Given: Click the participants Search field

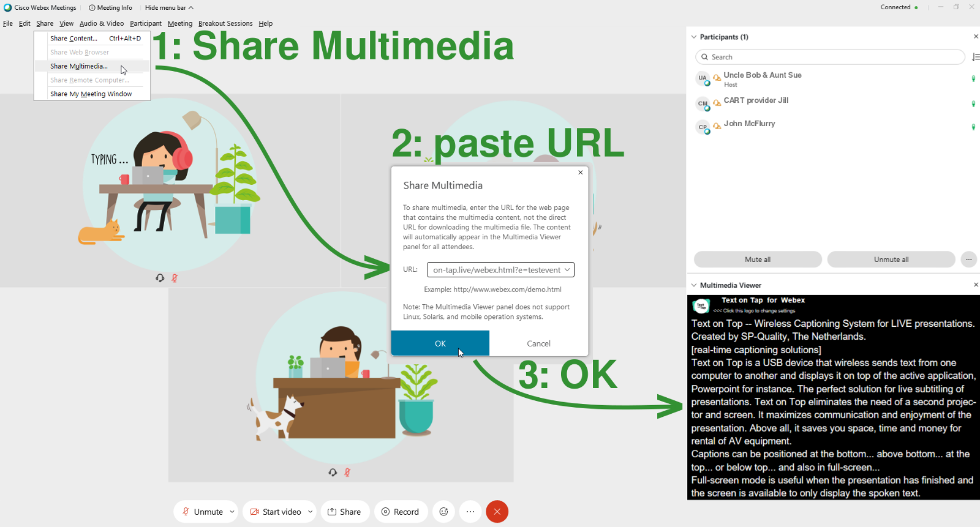Looking at the screenshot, I should coord(831,57).
